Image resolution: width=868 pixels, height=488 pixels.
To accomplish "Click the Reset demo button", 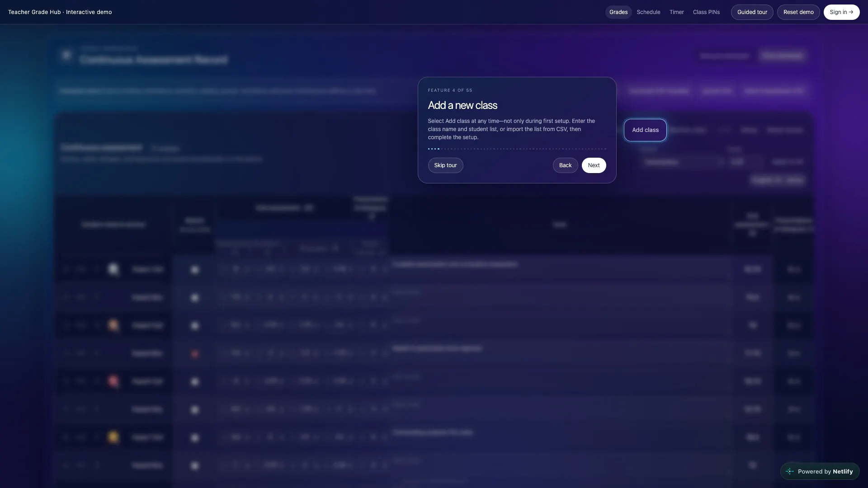I will 798,12.
